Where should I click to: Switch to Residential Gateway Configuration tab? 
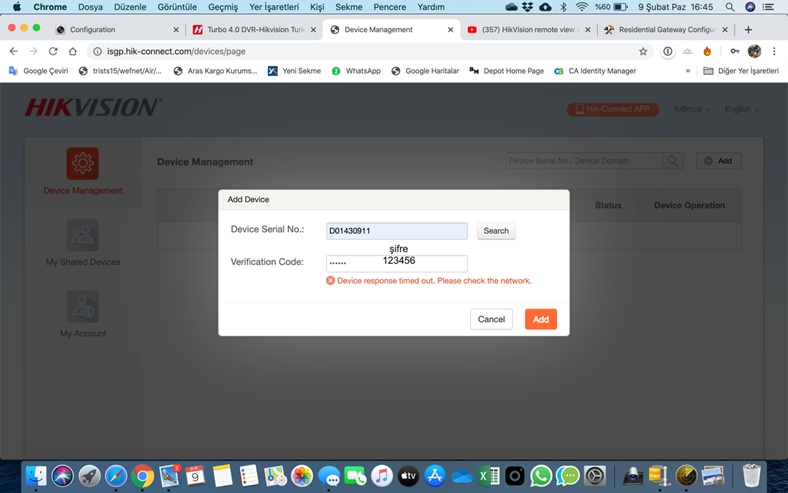(x=668, y=30)
